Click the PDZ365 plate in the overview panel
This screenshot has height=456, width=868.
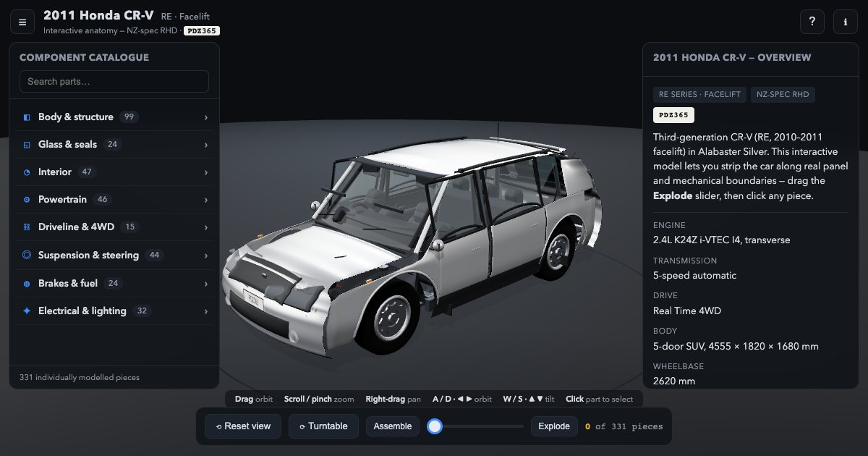pos(673,115)
